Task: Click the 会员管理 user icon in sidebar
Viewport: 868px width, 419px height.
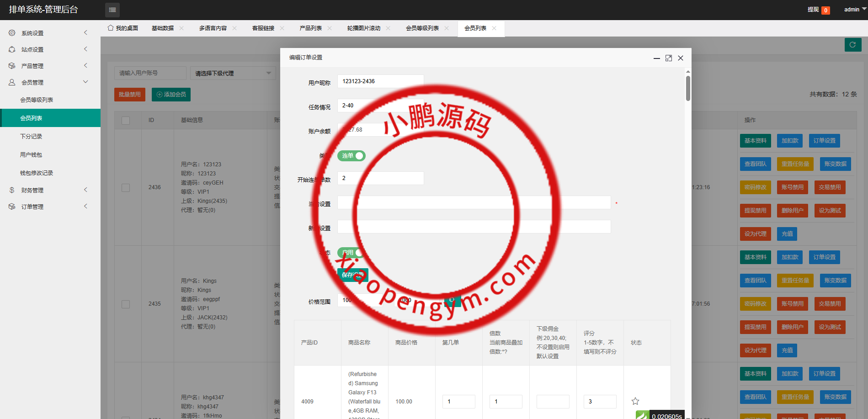Action: point(11,82)
